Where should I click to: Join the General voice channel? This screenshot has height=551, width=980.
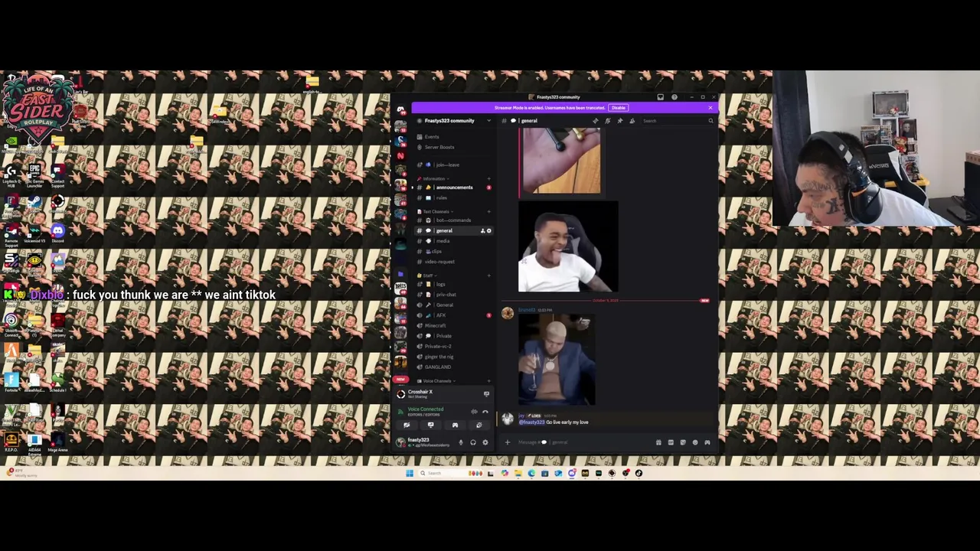pyautogui.click(x=444, y=305)
